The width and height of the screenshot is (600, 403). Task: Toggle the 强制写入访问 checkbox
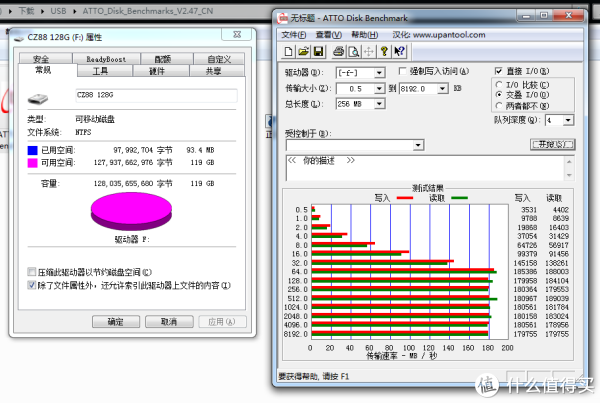click(402, 71)
